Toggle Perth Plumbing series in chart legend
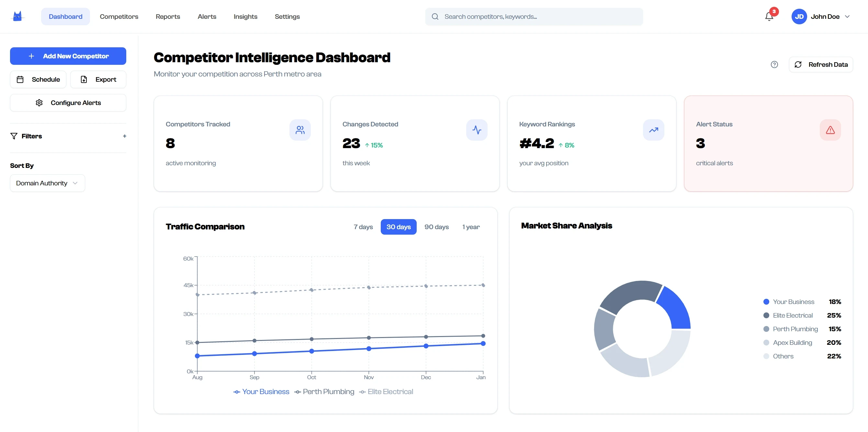The image size is (868, 432). pos(324,391)
